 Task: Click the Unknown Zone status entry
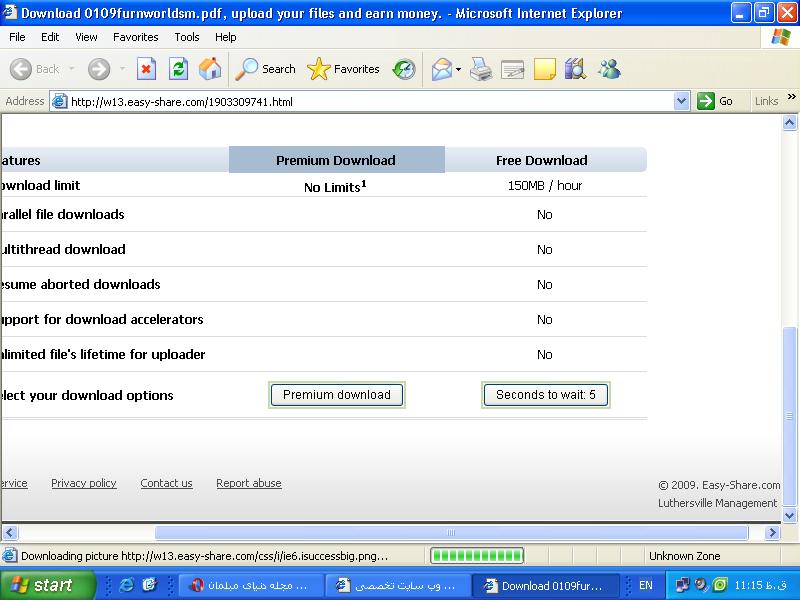pyautogui.click(x=684, y=556)
